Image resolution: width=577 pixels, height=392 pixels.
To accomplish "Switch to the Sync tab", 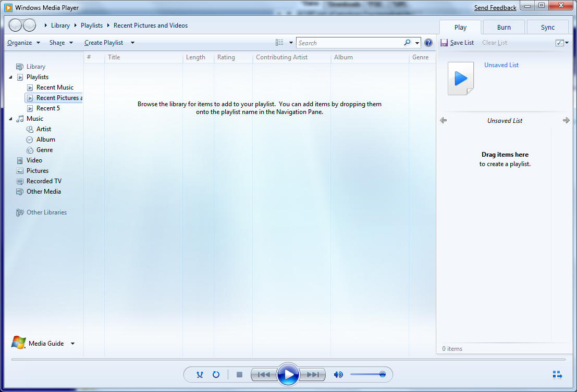I will [548, 27].
